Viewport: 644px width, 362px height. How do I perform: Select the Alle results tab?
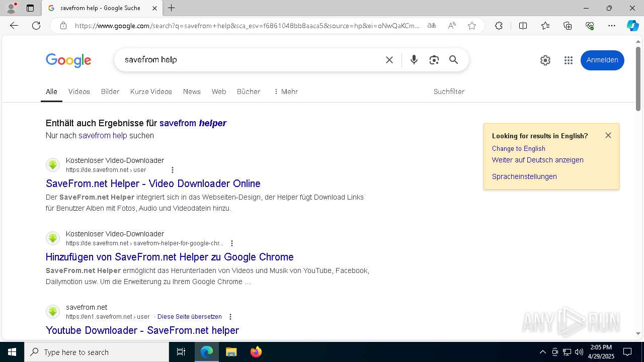pos(51,92)
